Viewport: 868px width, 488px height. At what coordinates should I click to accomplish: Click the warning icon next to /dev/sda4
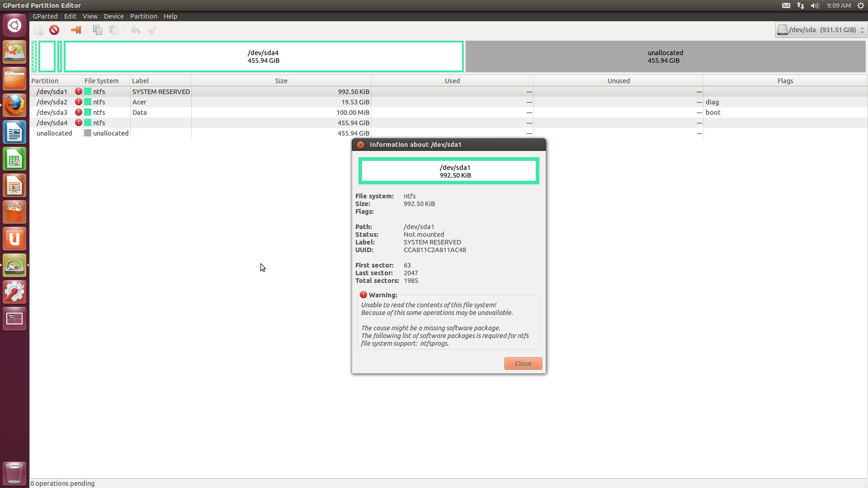pos(79,122)
